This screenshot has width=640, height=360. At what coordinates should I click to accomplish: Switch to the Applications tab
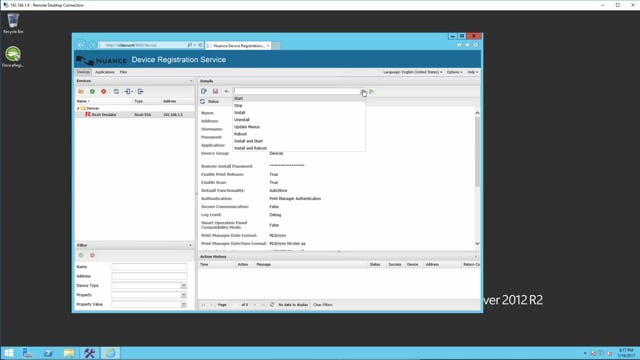click(104, 72)
